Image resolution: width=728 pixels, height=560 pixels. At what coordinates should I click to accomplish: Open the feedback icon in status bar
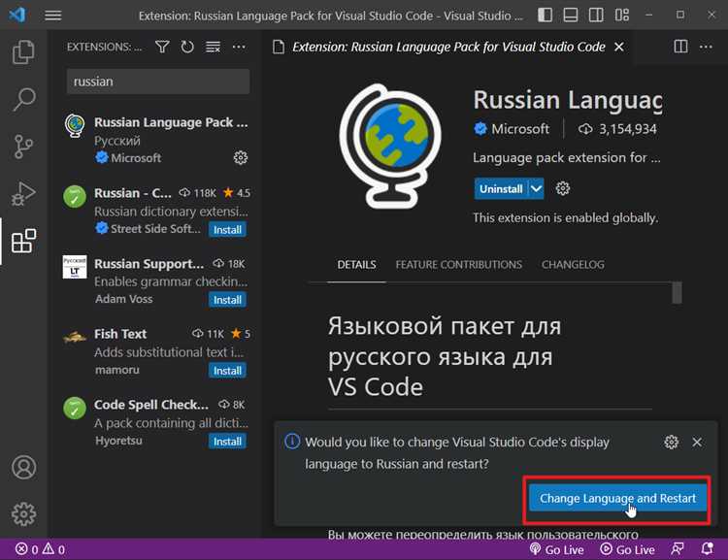677,549
